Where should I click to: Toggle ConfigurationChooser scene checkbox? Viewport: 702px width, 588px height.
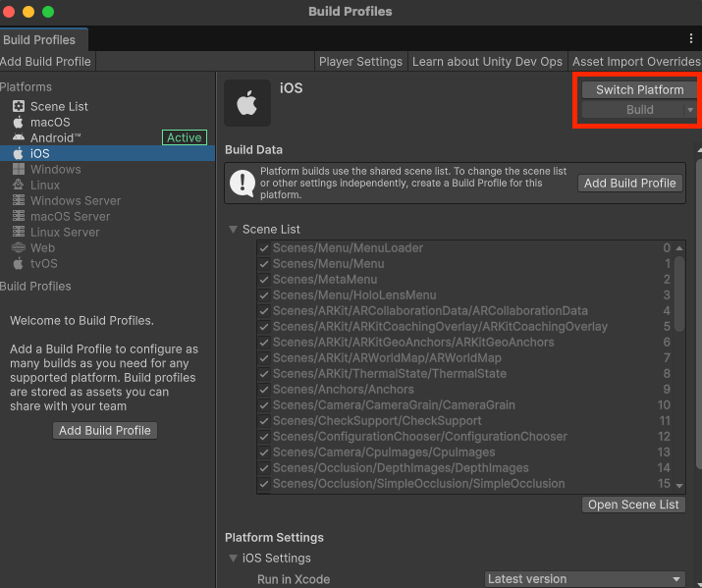point(264,436)
